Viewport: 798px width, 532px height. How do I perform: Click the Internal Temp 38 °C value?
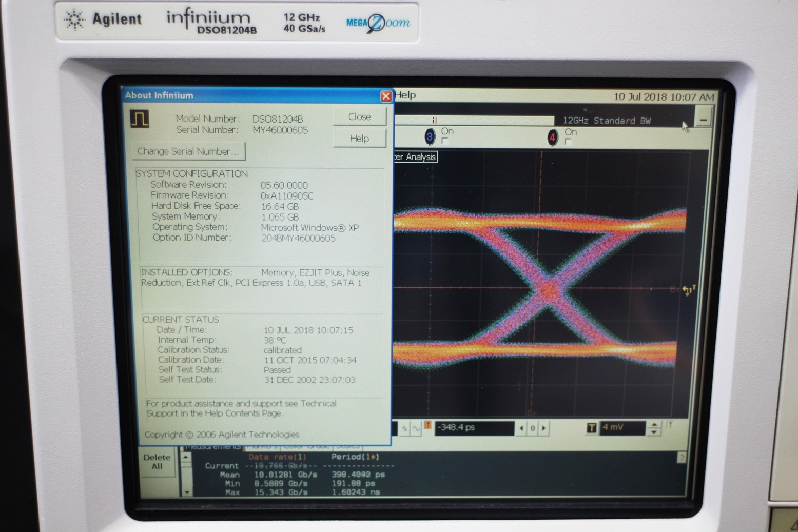pyautogui.click(x=275, y=340)
